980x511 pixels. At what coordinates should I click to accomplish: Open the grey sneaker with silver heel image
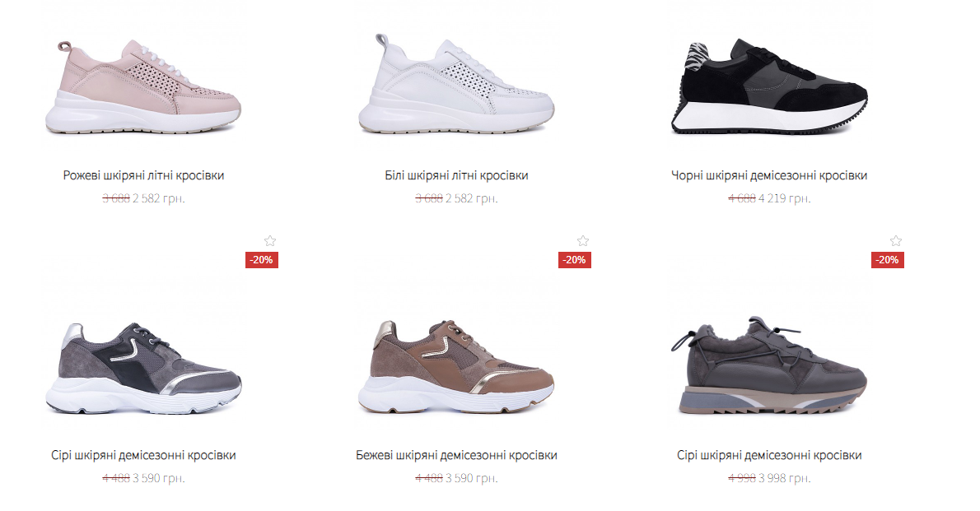point(143,367)
